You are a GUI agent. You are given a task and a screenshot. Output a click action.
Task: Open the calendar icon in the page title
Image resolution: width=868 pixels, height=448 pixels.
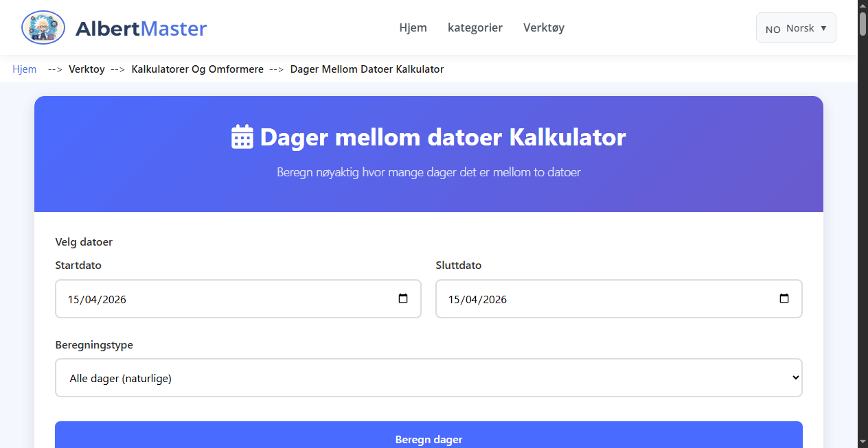point(242,137)
